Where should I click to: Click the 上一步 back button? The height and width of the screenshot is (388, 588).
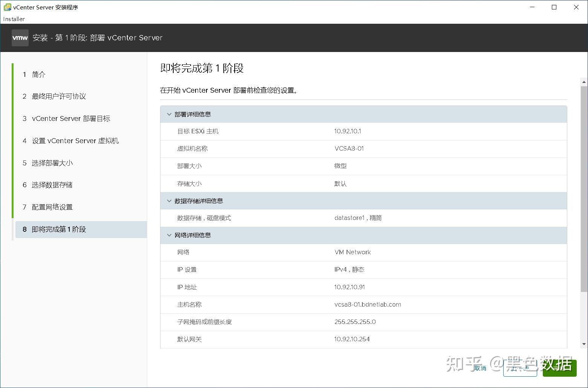pyautogui.click(x=520, y=368)
